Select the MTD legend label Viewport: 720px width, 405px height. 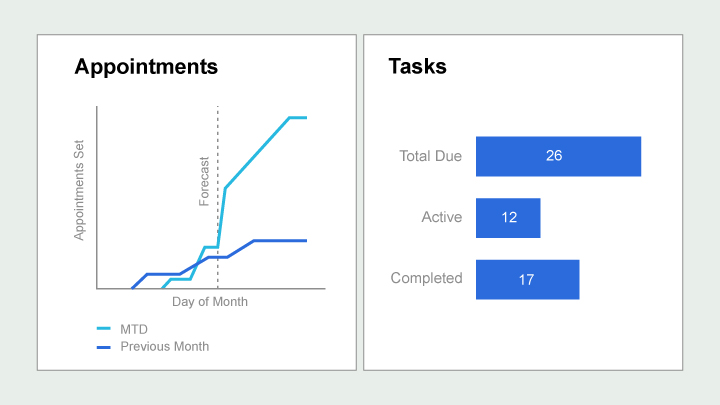pyautogui.click(x=134, y=329)
